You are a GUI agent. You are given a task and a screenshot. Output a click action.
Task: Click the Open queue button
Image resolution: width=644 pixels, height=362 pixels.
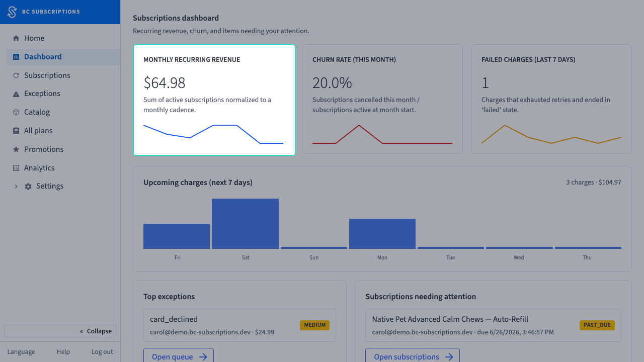[179, 356]
